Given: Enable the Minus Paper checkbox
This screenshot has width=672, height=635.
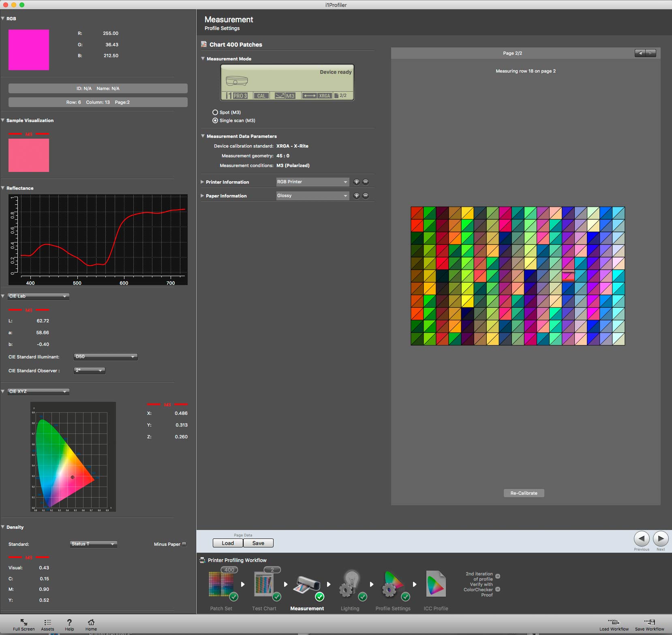Looking at the screenshot, I should tap(184, 544).
